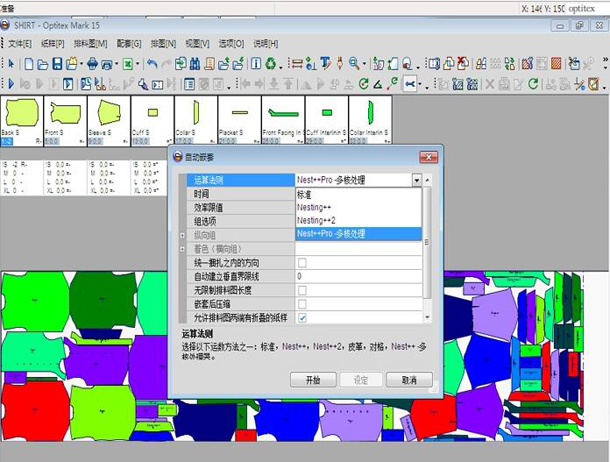The height and width of the screenshot is (462, 610).
Task: Select the 时间 property row
Action: [x=241, y=194]
